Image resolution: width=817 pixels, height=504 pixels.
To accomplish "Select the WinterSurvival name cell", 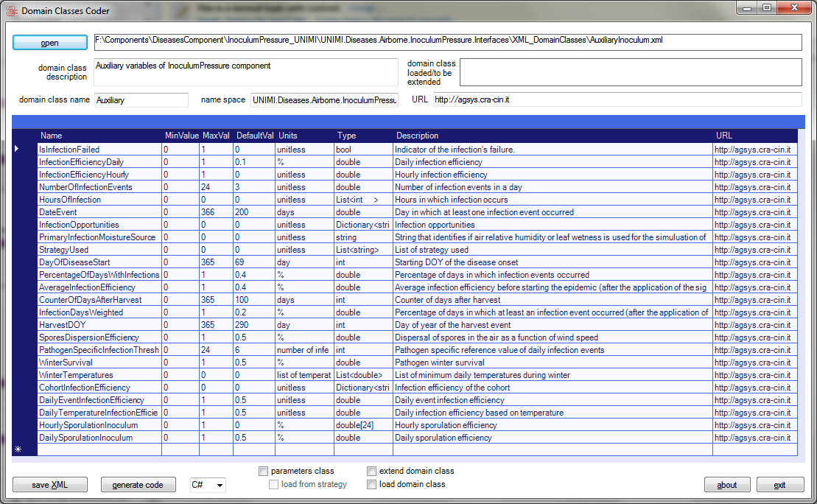I will click(x=99, y=363).
